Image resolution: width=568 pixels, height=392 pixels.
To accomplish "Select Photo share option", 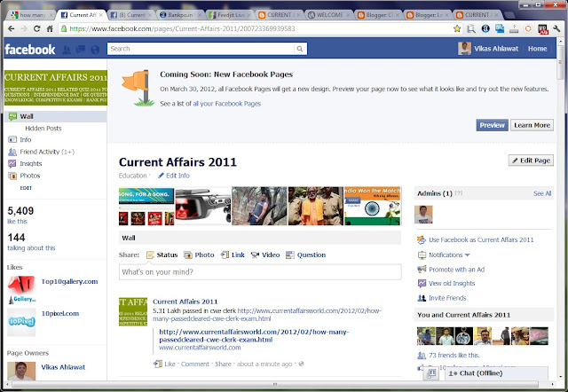I will coord(199,255).
